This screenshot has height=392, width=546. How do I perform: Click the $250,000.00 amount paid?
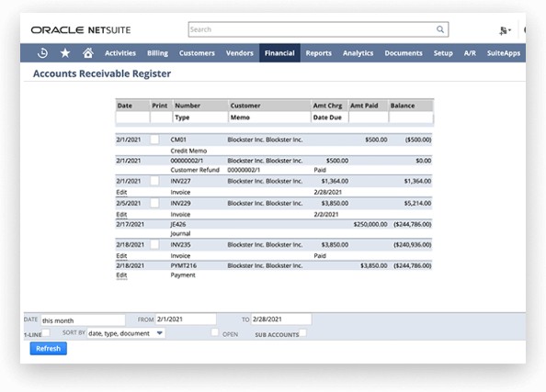click(x=370, y=224)
